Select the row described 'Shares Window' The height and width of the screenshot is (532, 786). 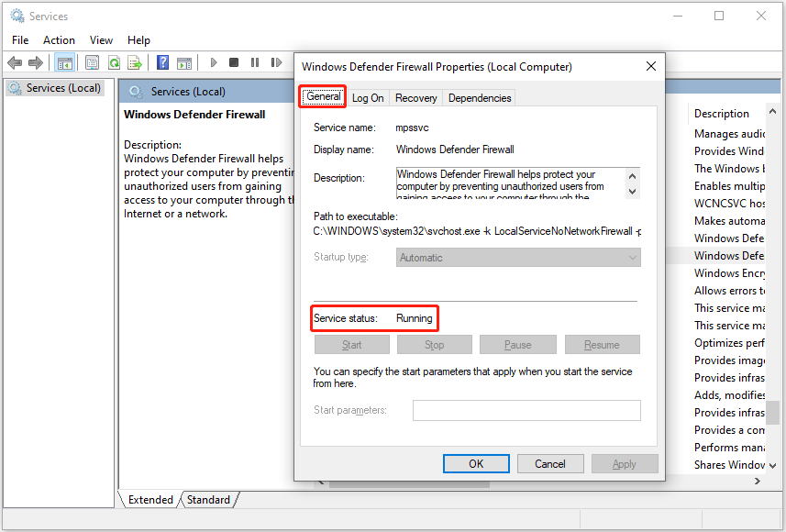click(x=729, y=465)
